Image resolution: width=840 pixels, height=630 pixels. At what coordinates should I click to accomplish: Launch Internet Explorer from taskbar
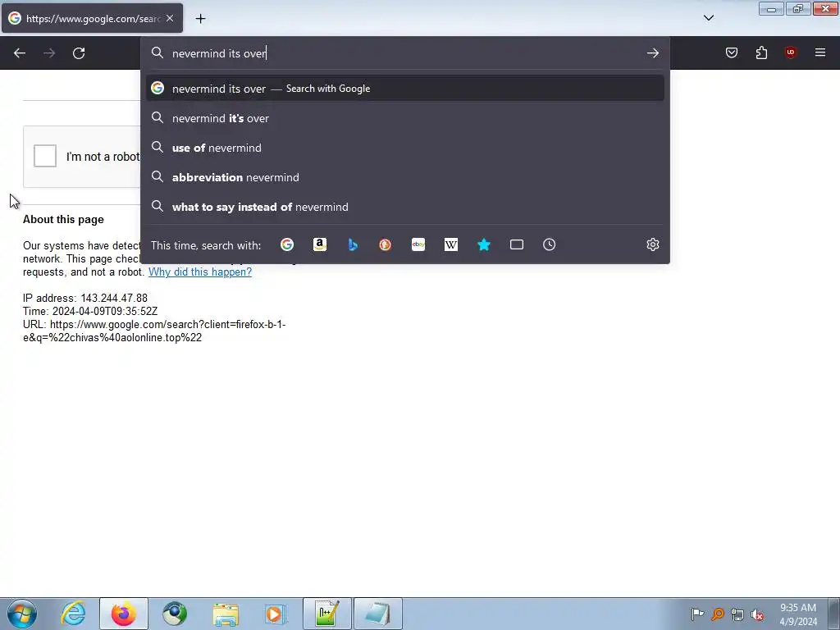pos(73,614)
